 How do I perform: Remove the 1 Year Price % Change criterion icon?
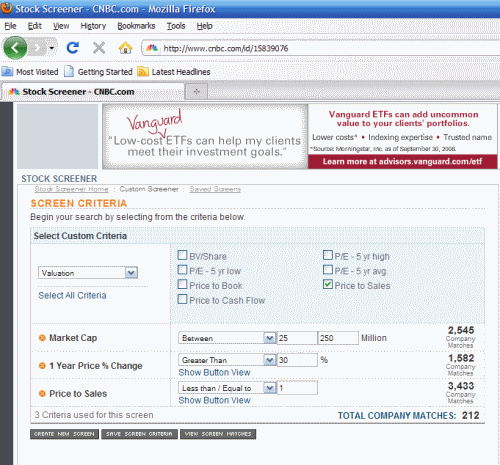click(x=42, y=366)
